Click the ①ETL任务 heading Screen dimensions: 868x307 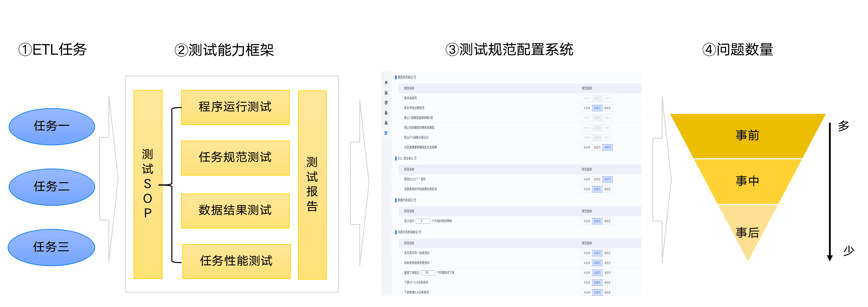53,49
